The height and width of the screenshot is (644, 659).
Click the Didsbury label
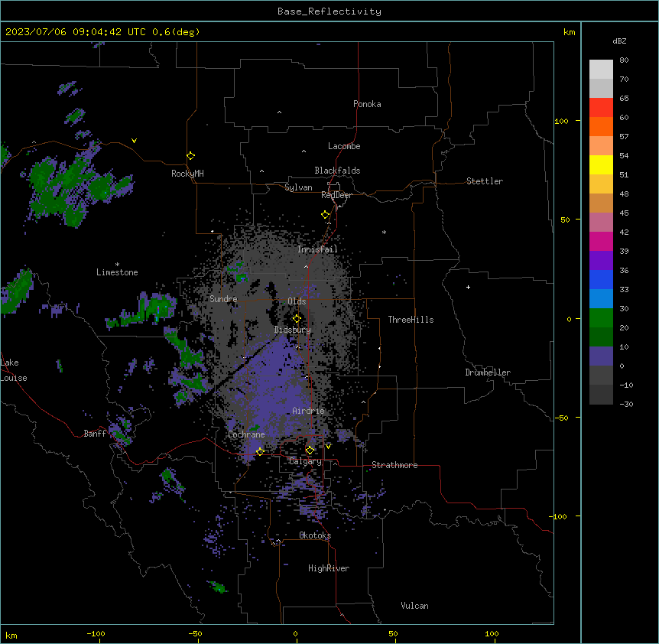coord(293,330)
